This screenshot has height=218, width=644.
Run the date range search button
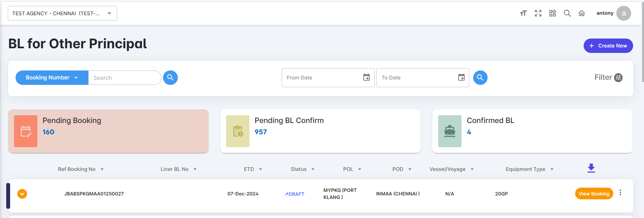pyautogui.click(x=480, y=77)
